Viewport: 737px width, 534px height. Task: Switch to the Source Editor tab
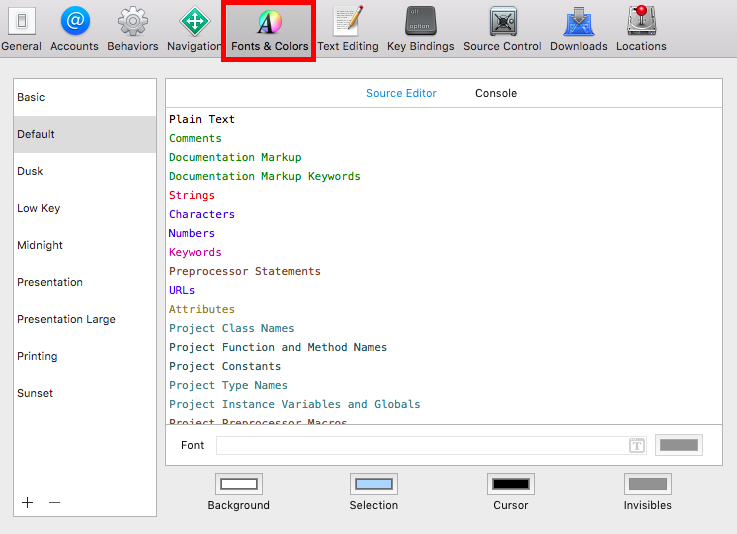pyautogui.click(x=401, y=93)
